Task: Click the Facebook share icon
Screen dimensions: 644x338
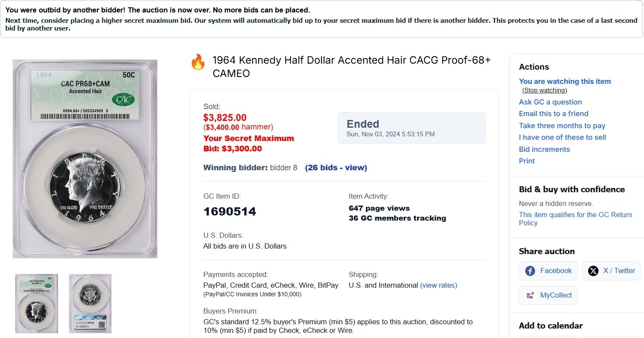Action: (x=530, y=271)
